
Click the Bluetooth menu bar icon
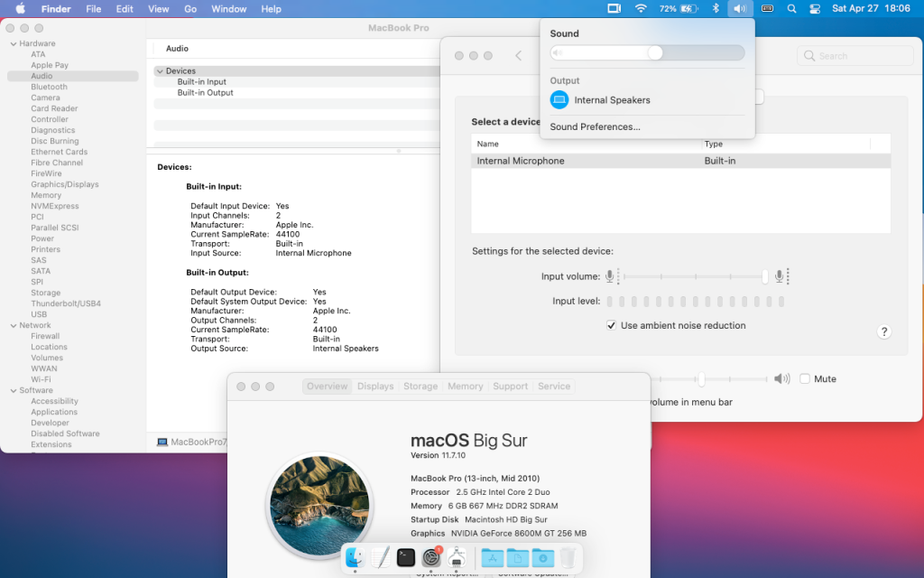click(x=716, y=9)
